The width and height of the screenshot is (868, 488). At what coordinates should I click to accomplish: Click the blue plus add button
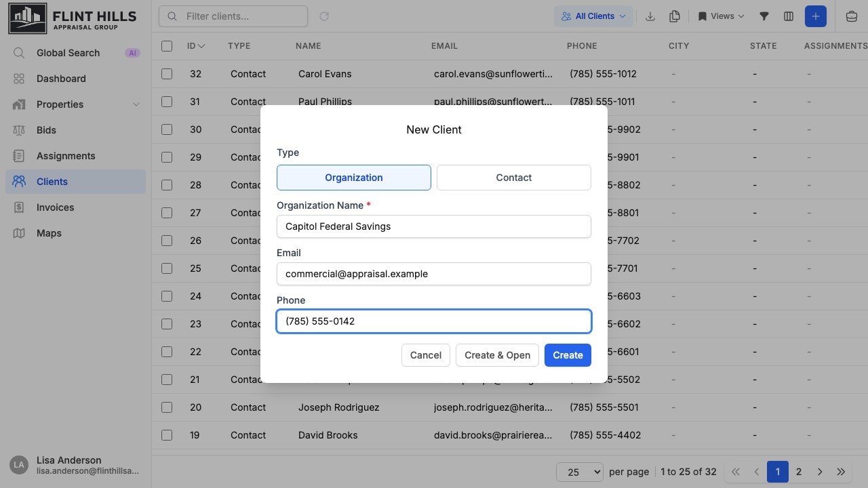pos(816,16)
